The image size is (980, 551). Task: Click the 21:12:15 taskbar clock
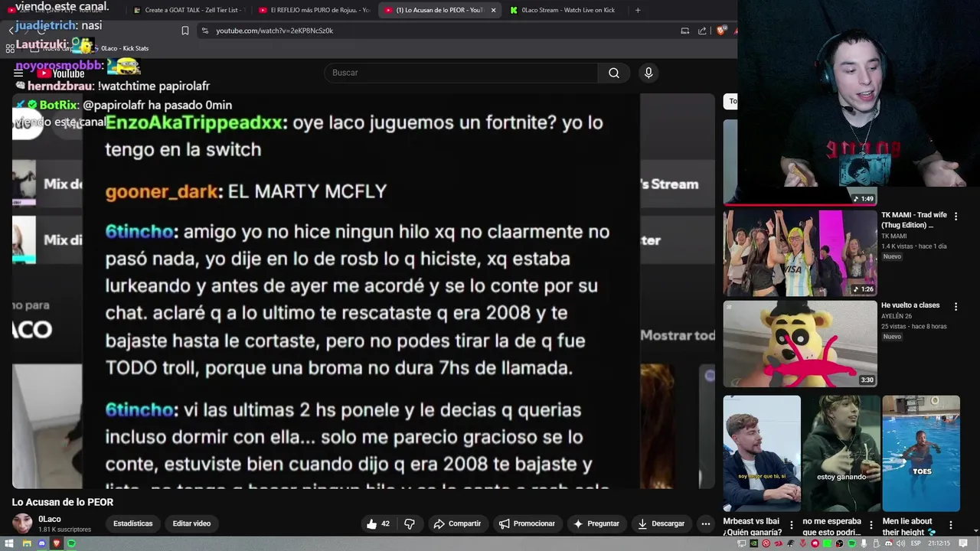(939, 543)
